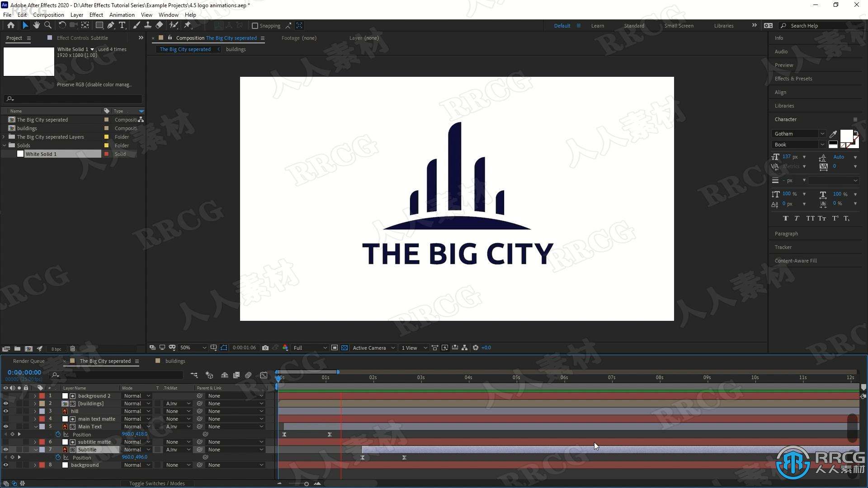This screenshot has height=488, width=868.
Task: Click the snapshot camera icon in viewer
Action: pyautogui.click(x=265, y=348)
